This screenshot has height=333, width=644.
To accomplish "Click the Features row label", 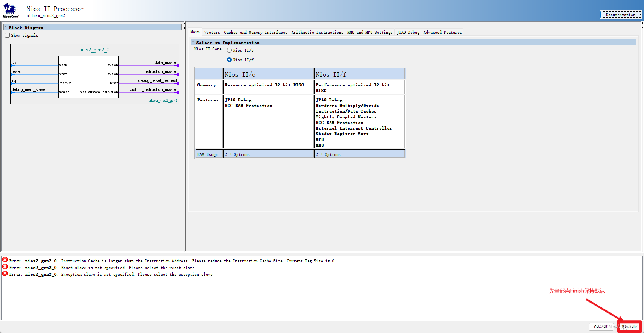I will [208, 100].
